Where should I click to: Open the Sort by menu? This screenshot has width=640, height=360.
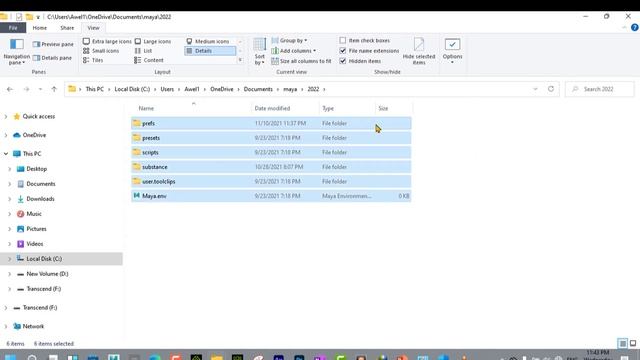coord(260,52)
